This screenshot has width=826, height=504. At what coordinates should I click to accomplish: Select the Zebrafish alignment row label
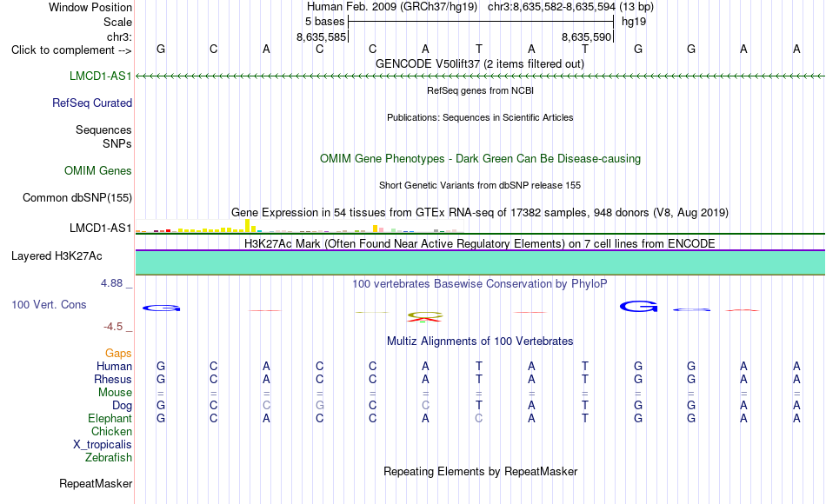click(109, 457)
